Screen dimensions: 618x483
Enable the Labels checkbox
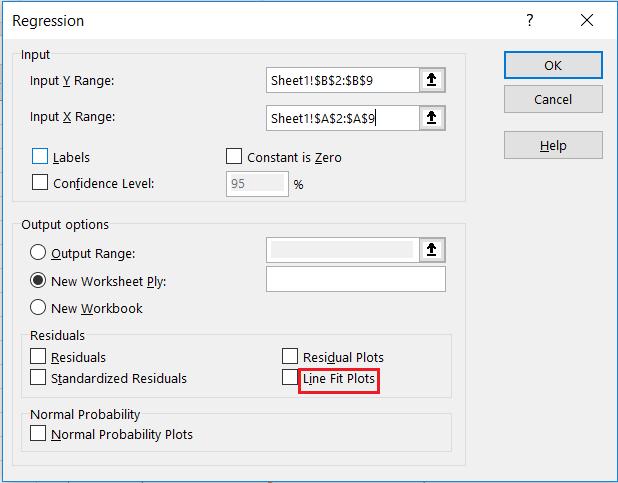40,156
